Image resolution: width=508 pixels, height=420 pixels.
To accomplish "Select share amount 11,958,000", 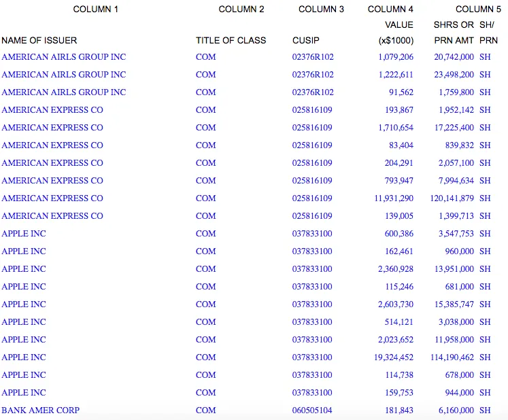I will pos(454,340).
